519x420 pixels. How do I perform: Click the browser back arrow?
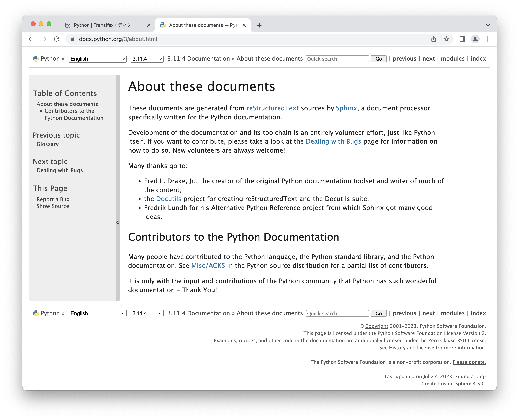[x=31, y=39]
